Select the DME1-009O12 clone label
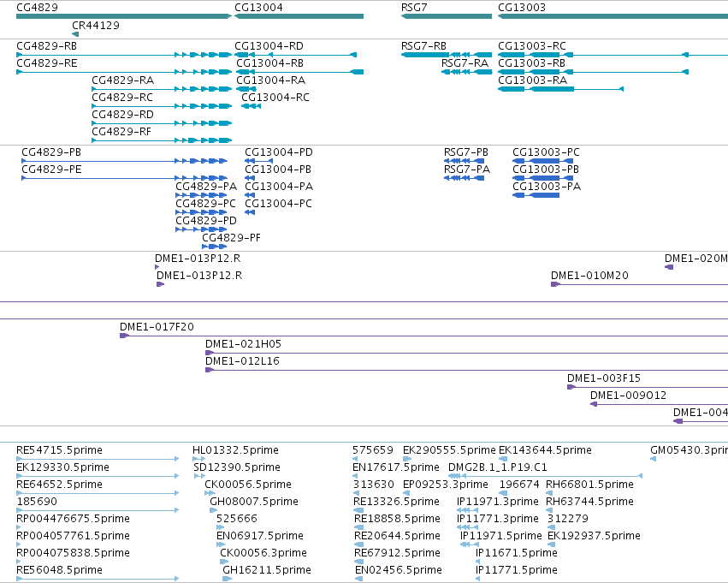 click(628, 396)
